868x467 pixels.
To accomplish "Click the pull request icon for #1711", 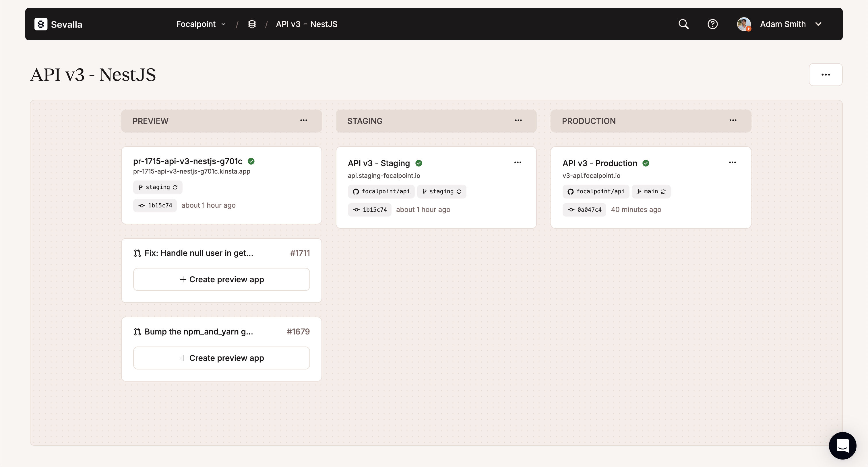I will [x=137, y=253].
